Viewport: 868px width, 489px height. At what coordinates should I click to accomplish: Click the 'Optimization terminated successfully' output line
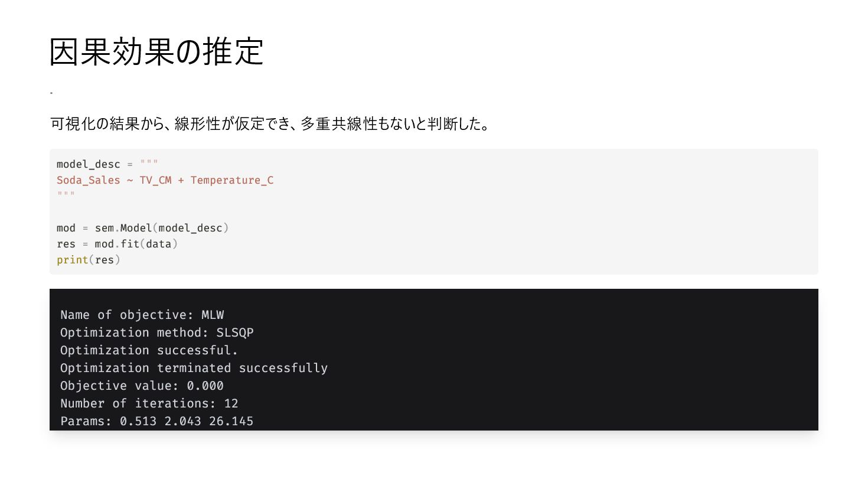tap(194, 368)
